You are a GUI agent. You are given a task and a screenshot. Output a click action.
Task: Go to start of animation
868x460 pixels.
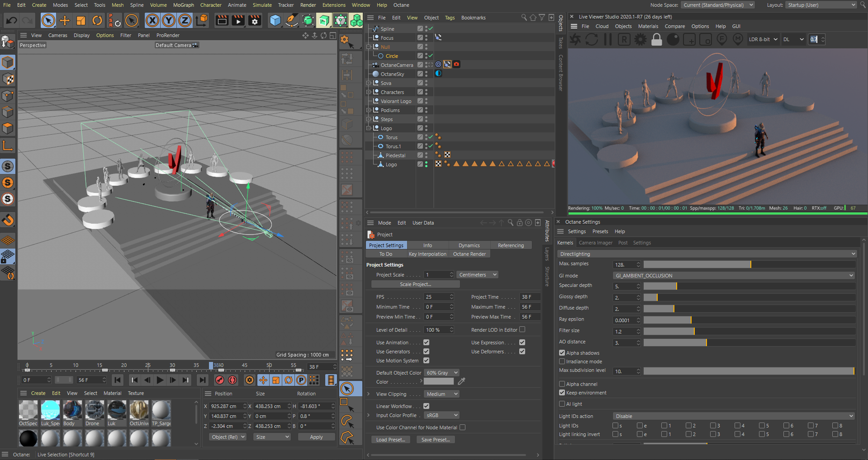(118, 380)
